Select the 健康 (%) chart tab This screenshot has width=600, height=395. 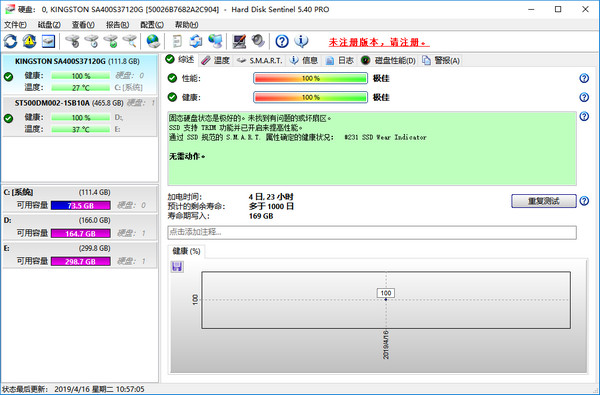pos(186,251)
